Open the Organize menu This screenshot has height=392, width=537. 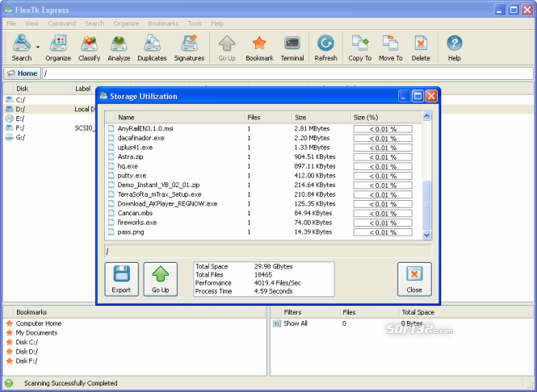[126, 23]
